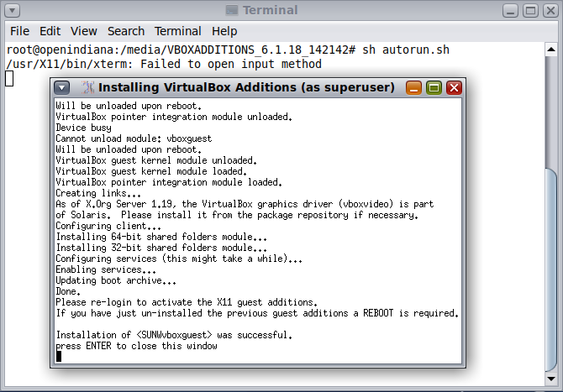This screenshot has height=392, width=563.
Task: Click 'sh autorun.sh' command text
Action: 406,50
